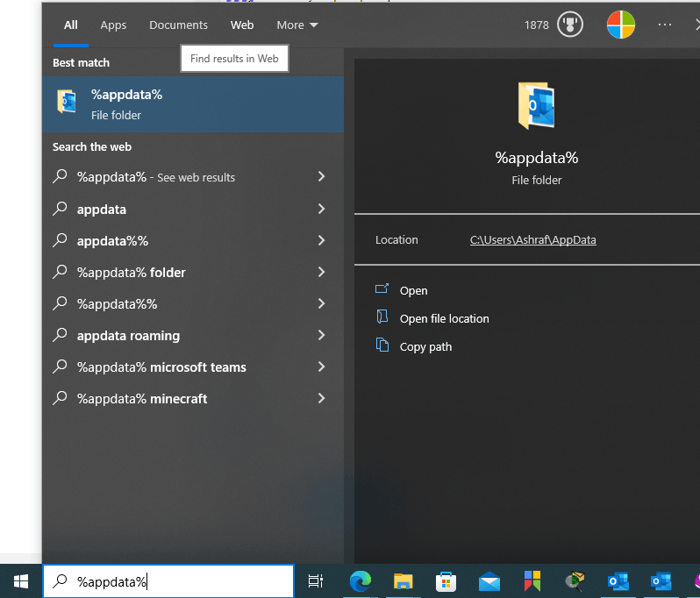Switch to the Apps search tab

click(113, 25)
